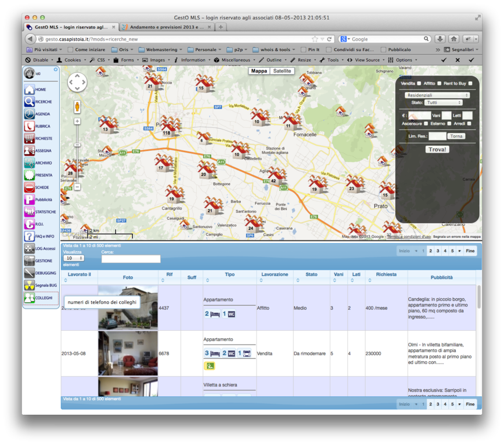This screenshot has height=445, width=504.
Task: Click the map pan control
Action: [77, 82]
